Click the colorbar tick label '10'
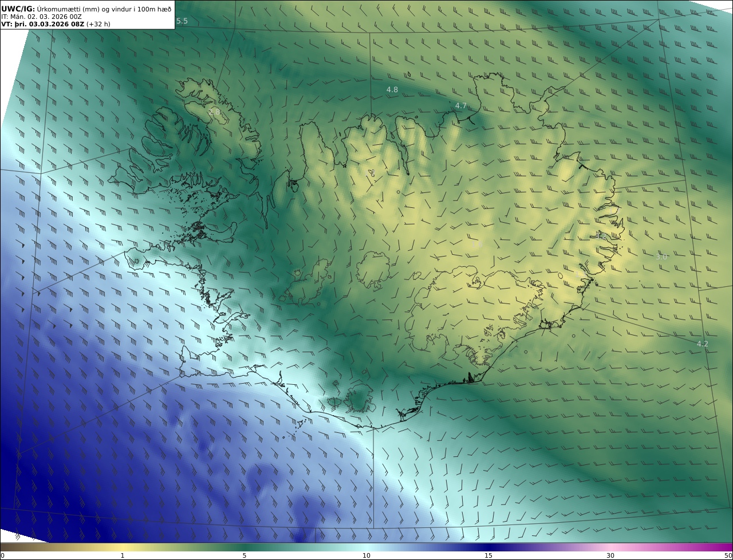Screen dimensions: 733x560 tap(366, 556)
